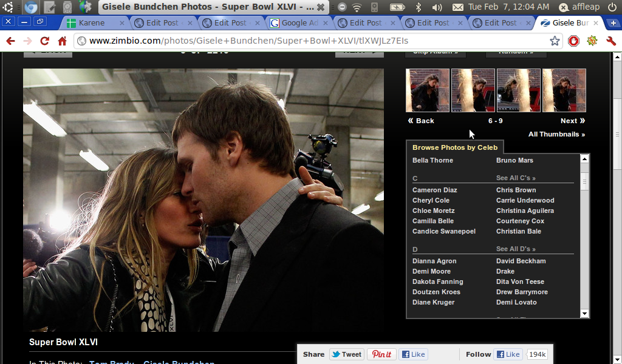
Task: Click celeb list scrollbar down arrow
Action: coord(584,314)
